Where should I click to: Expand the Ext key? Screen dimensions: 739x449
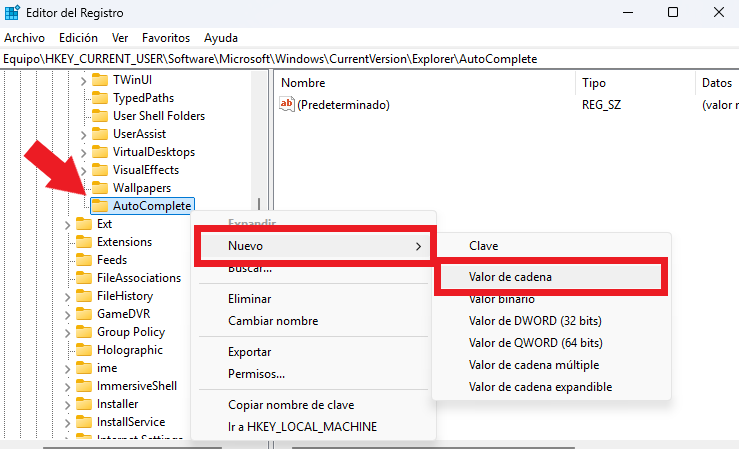click(x=67, y=225)
